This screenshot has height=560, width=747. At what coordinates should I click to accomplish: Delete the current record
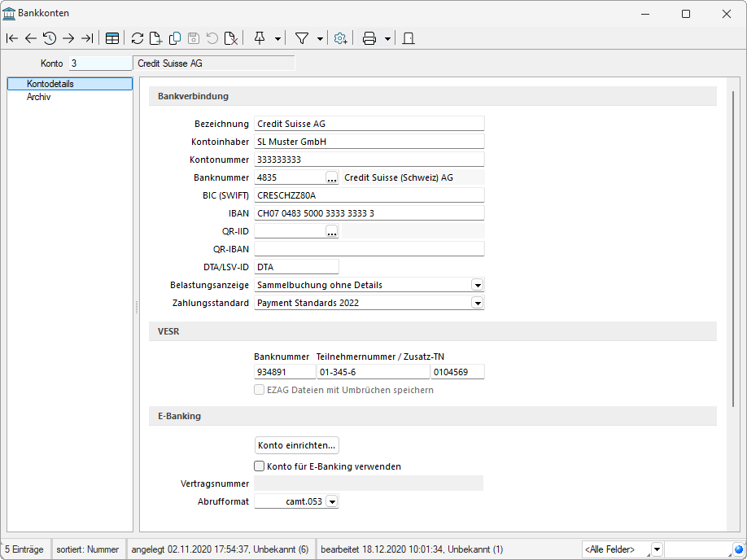231,38
